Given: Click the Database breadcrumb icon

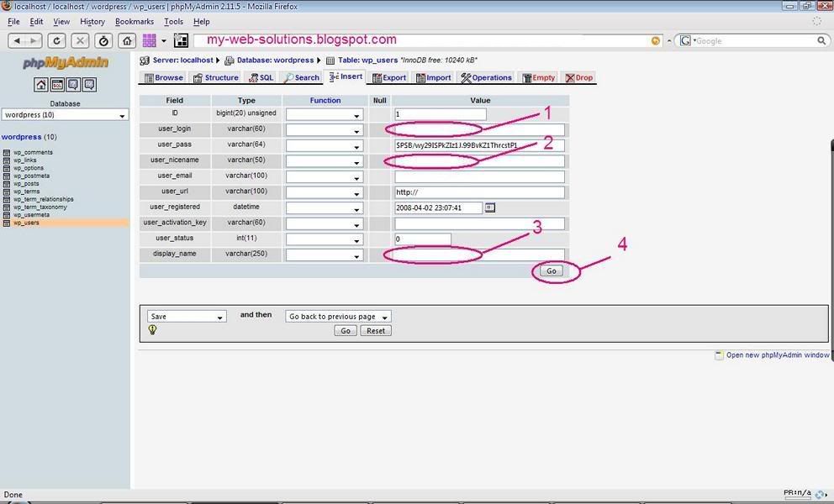Looking at the screenshot, I should tap(230, 60).
